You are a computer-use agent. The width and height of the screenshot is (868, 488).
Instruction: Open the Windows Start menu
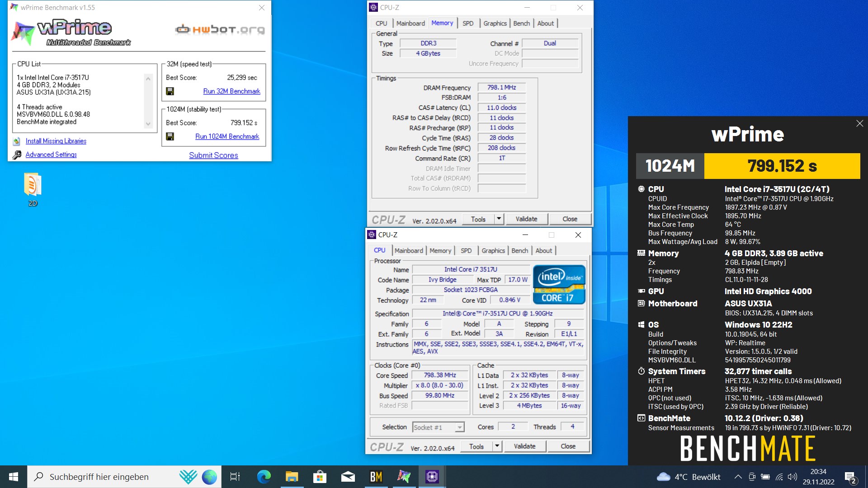(x=14, y=477)
